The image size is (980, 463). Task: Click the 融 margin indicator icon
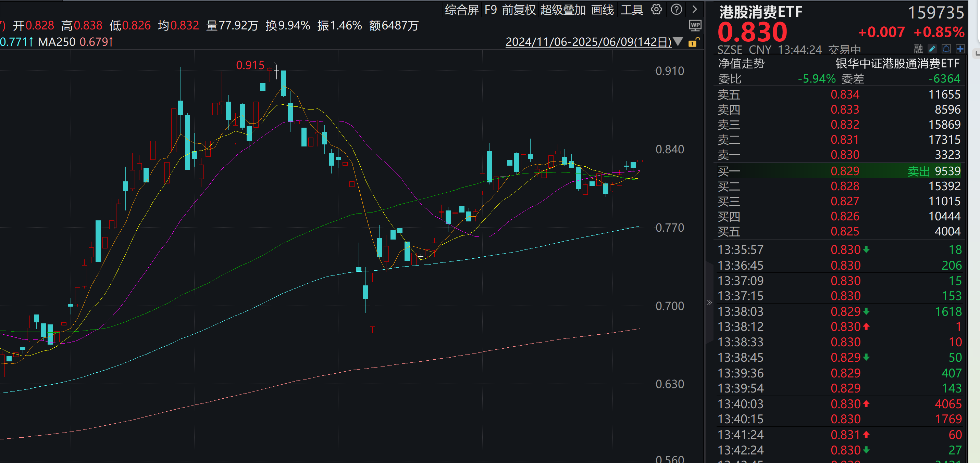[x=918, y=49]
